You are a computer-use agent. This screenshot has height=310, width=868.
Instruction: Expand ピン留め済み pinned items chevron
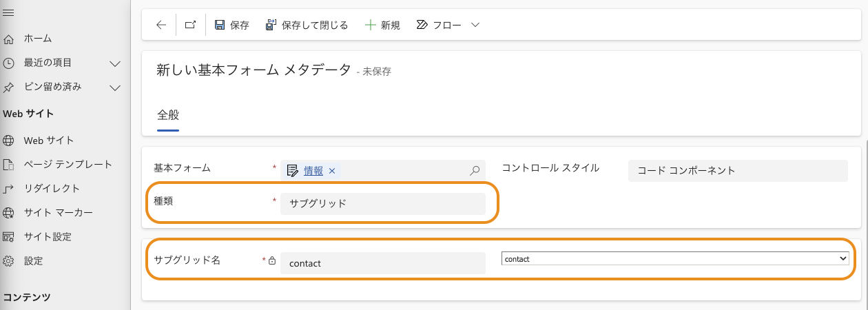point(115,87)
